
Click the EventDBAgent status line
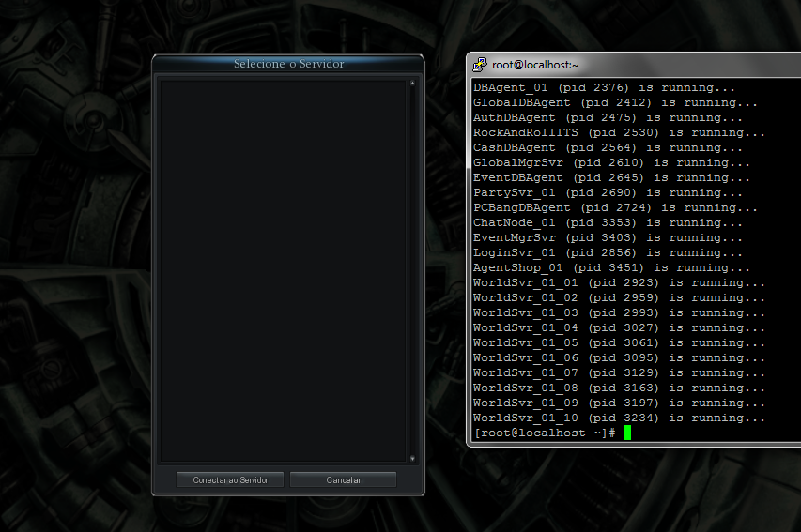click(x=611, y=177)
